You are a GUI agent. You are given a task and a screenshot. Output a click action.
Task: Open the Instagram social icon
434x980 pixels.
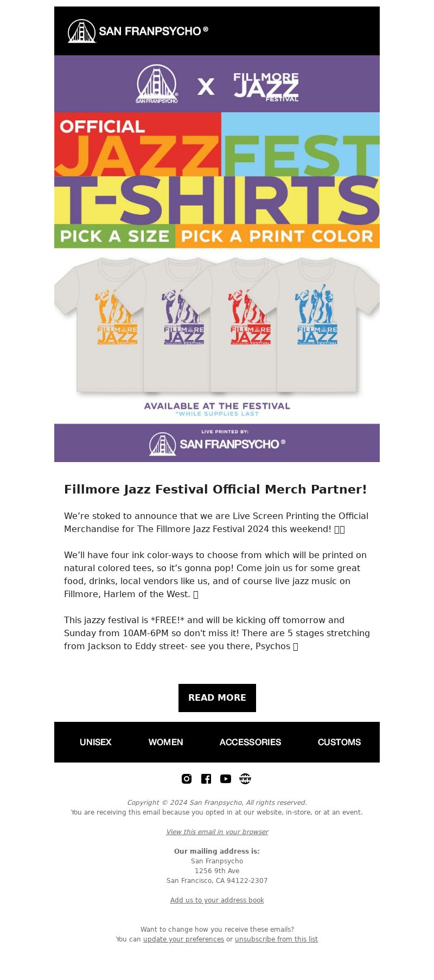click(x=187, y=779)
